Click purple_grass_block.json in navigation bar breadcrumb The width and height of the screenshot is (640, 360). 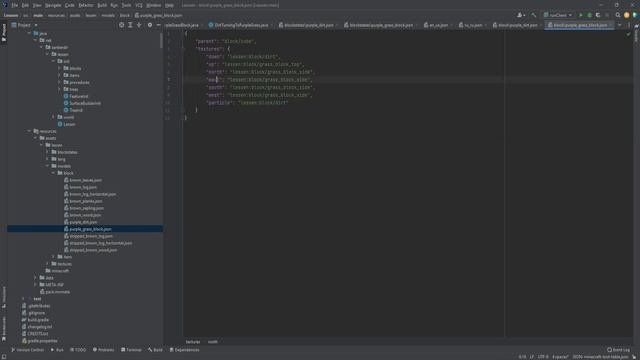(x=161, y=15)
